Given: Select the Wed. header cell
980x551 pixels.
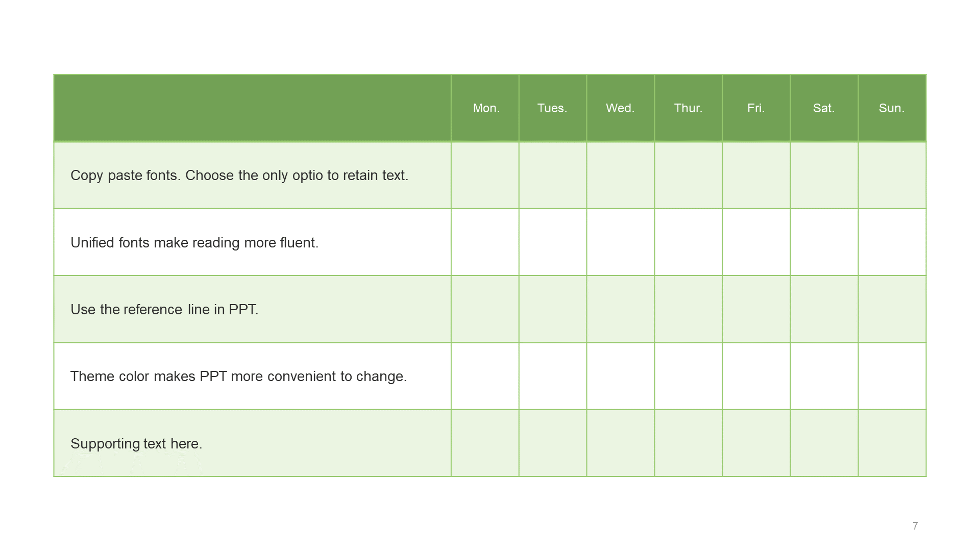Looking at the screenshot, I should pyautogui.click(x=621, y=108).
